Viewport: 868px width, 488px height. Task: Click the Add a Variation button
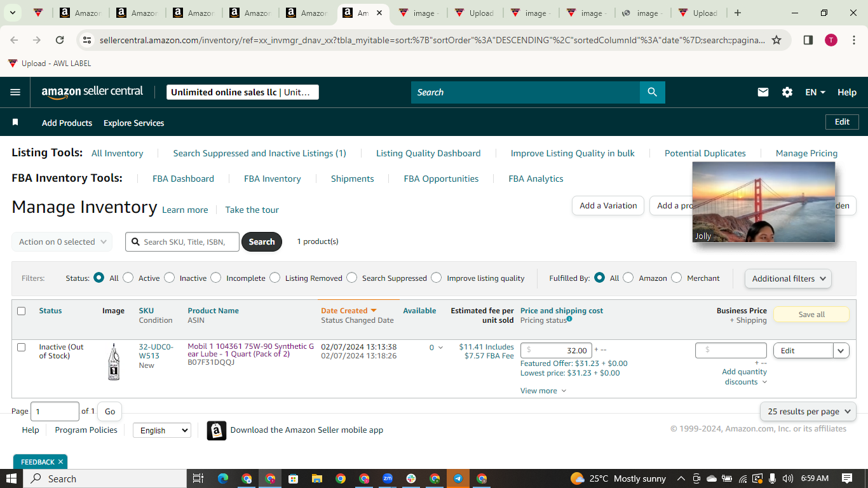608,206
